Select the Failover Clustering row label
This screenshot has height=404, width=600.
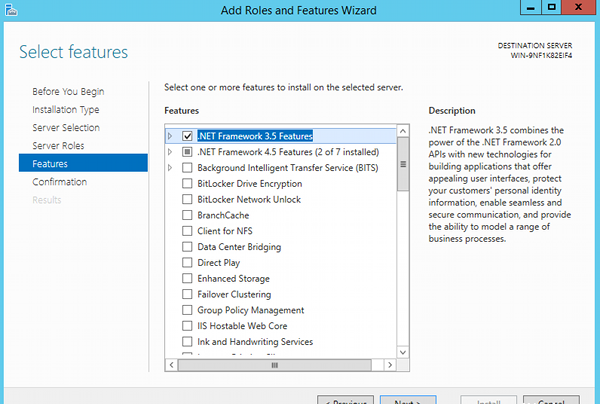coord(234,294)
